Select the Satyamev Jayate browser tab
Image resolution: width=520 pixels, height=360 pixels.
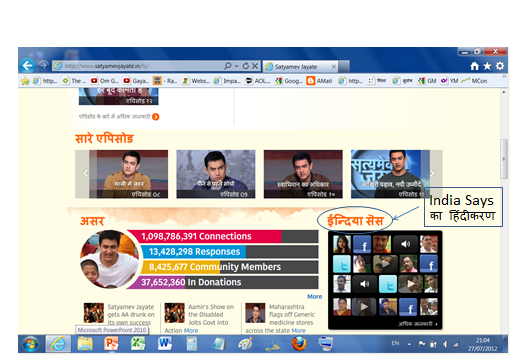coord(301,67)
